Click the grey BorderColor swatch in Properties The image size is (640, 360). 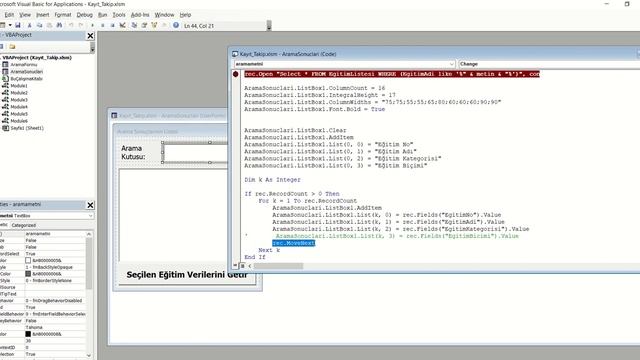pos(28,273)
